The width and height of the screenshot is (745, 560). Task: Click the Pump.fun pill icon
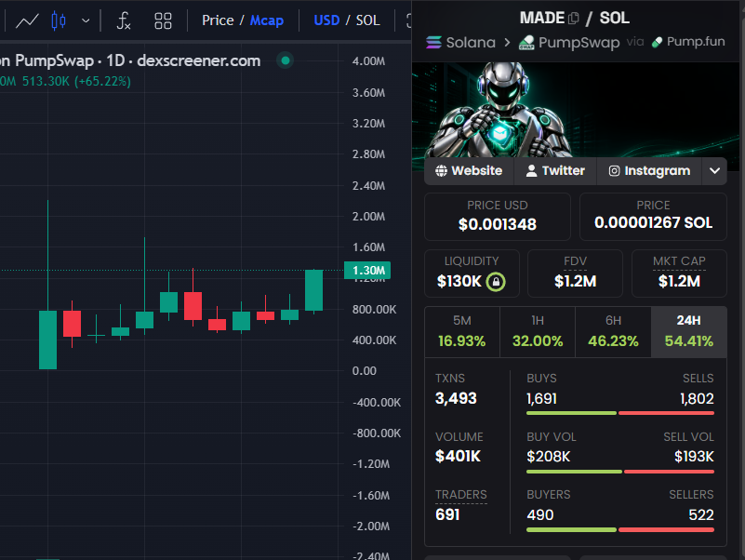[x=657, y=42]
